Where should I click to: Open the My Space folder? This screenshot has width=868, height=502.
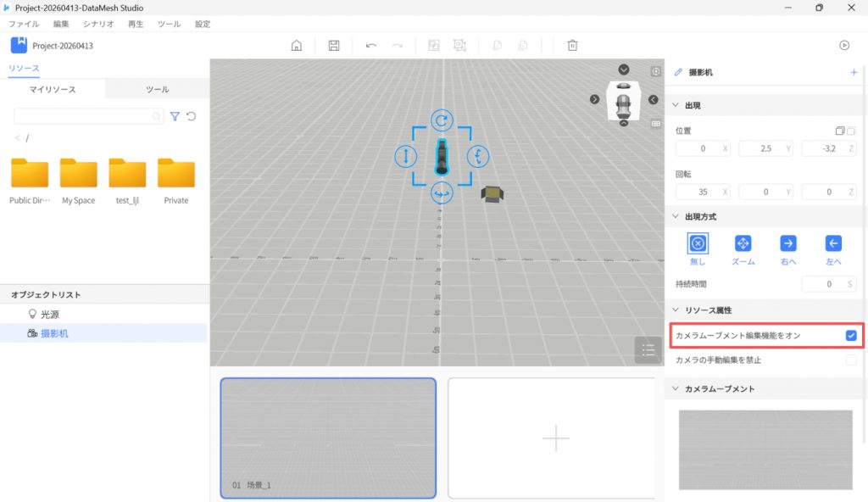click(x=79, y=179)
